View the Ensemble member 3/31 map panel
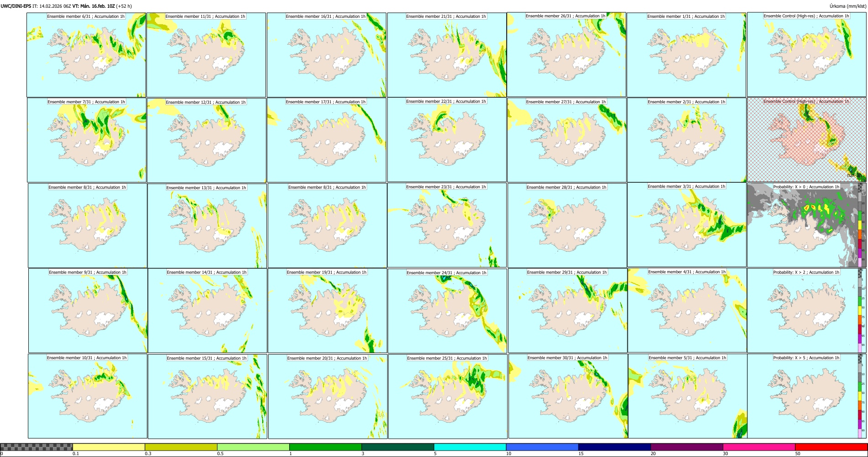 tap(687, 225)
